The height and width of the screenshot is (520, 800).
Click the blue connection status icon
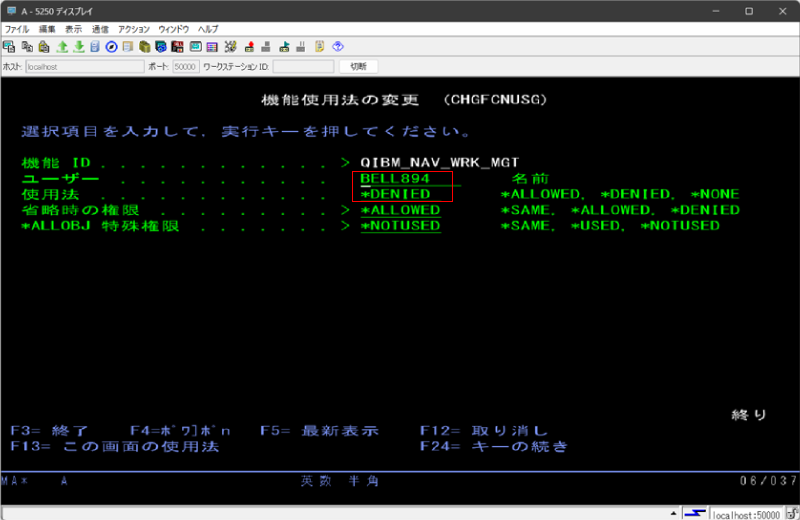(x=693, y=513)
